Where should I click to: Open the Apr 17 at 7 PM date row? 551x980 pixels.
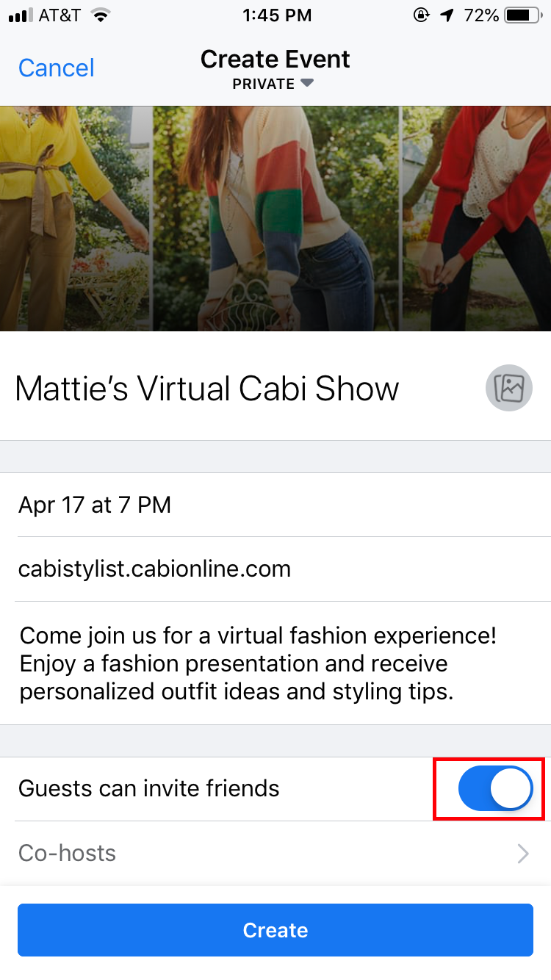275,505
